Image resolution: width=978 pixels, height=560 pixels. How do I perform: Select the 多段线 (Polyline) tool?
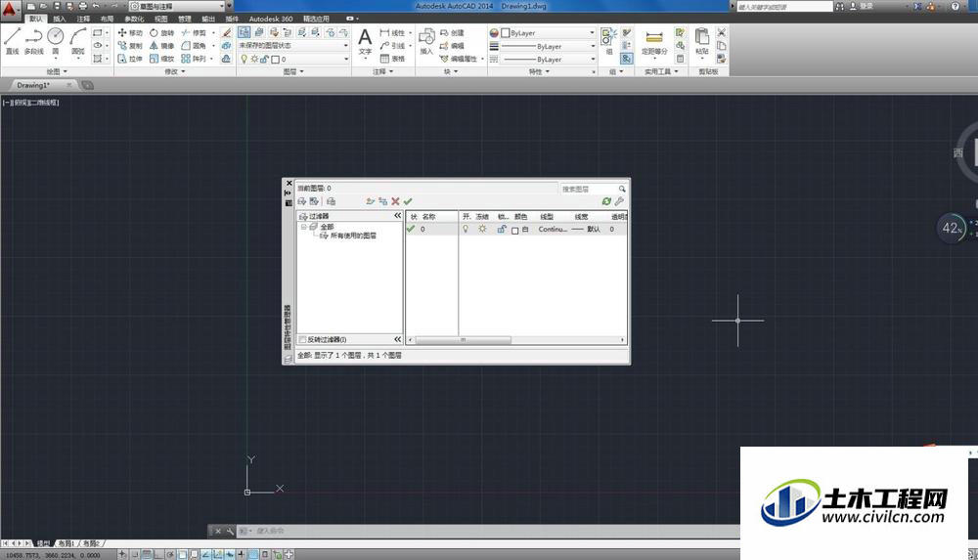pos(33,40)
